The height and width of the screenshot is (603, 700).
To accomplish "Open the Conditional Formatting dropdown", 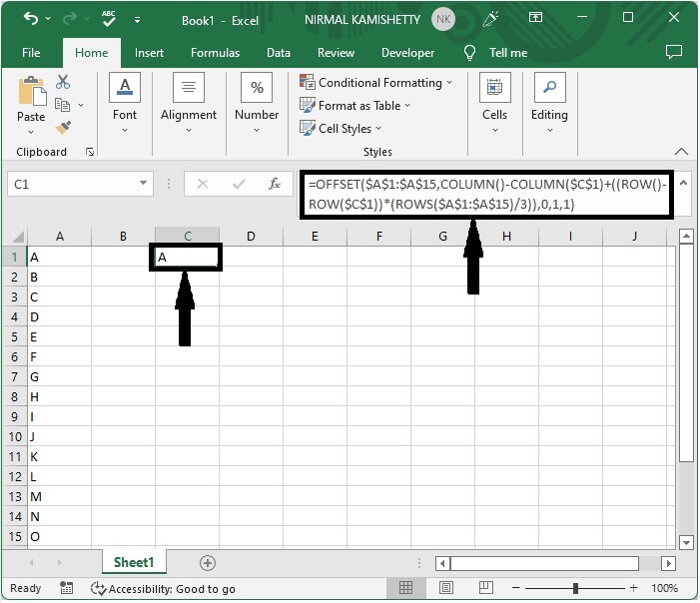I will click(375, 83).
